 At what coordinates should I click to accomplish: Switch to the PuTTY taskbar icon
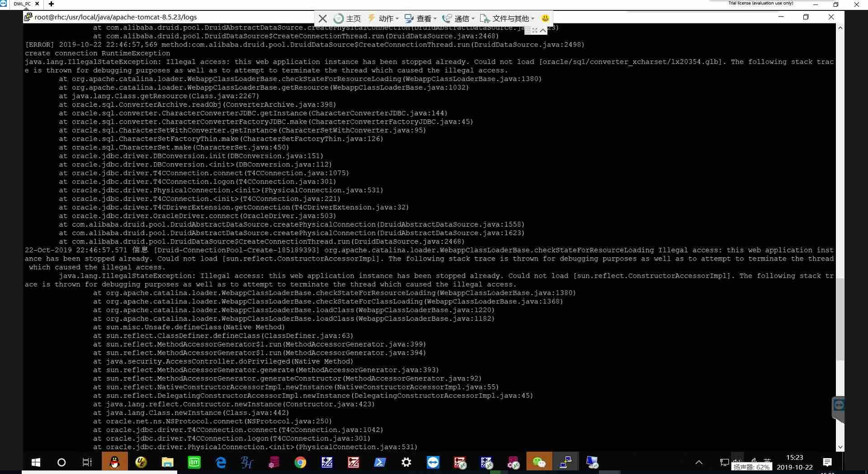[x=566, y=462]
